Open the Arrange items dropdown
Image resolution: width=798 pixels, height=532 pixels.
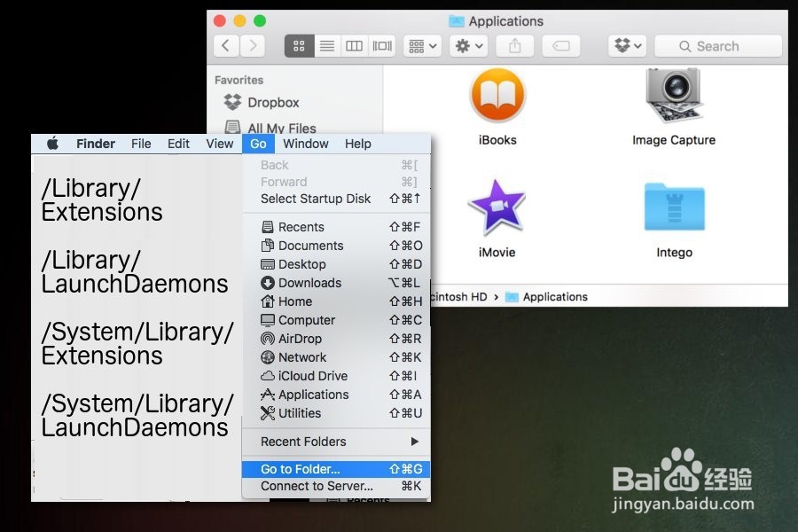[422, 46]
